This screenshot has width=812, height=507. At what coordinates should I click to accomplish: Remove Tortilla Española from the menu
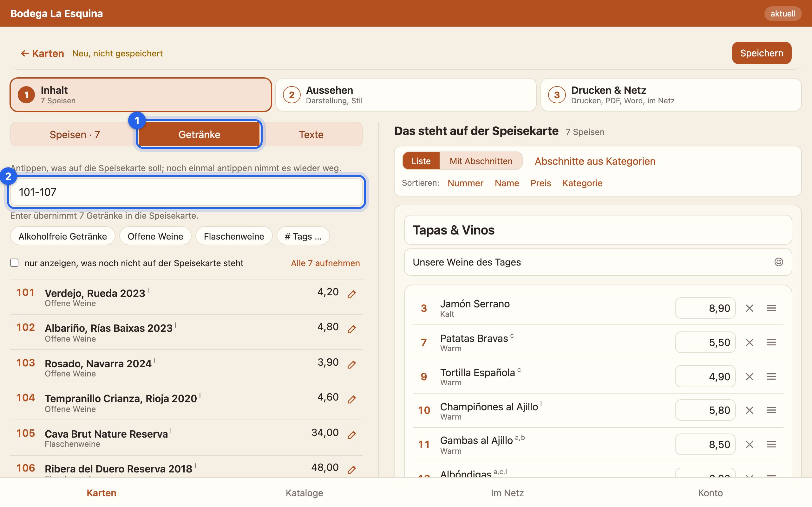click(x=749, y=376)
